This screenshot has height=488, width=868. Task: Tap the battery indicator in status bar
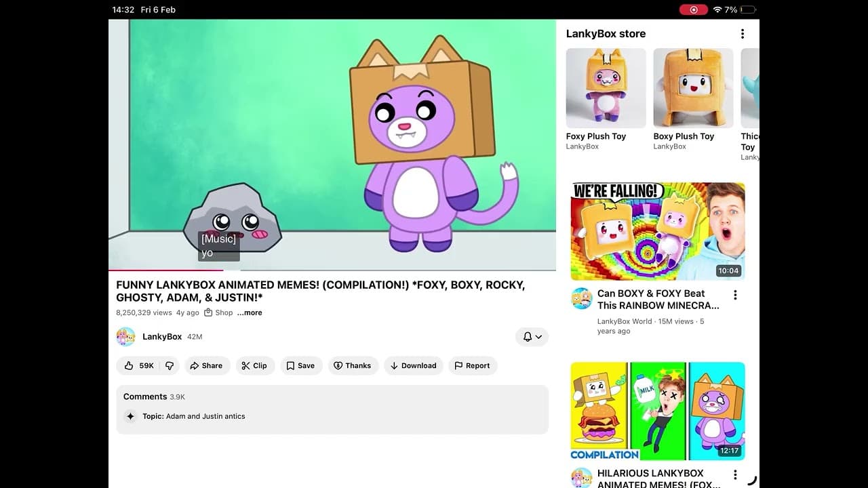tap(748, 9)
